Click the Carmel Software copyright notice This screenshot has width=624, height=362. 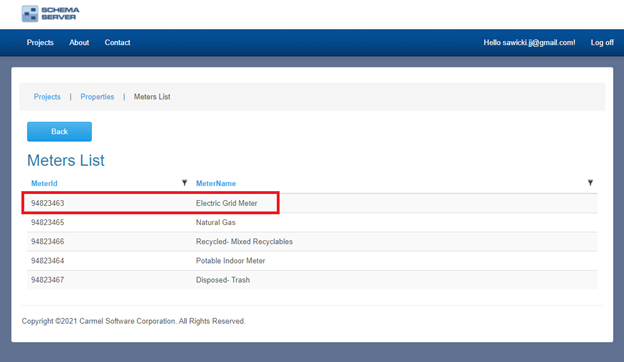[x=133, y=321]
